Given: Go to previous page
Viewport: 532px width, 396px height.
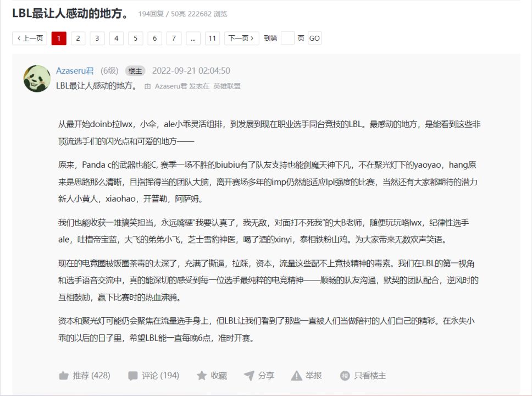Looking at the screenshot, I should click(x=30, y=38).
